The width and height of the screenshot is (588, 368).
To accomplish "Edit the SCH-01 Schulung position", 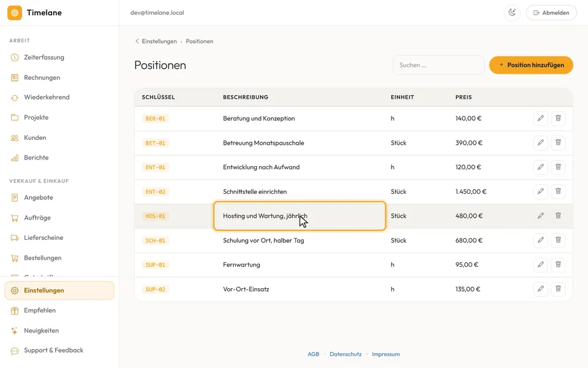I will click(x=540, y=240).
